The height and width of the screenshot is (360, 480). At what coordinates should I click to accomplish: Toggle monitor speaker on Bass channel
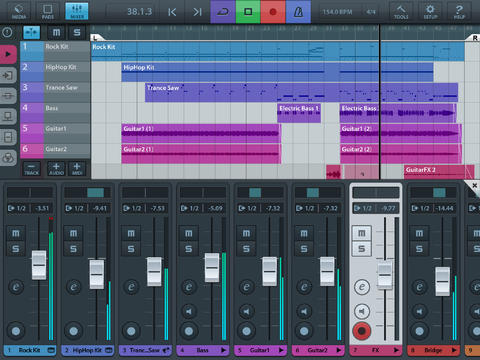(x=189, y=311)
